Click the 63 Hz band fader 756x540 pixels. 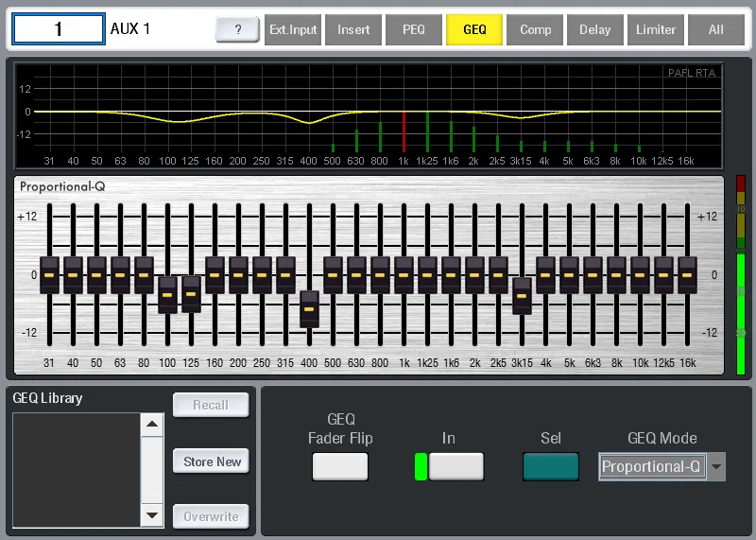pos(120,275)
